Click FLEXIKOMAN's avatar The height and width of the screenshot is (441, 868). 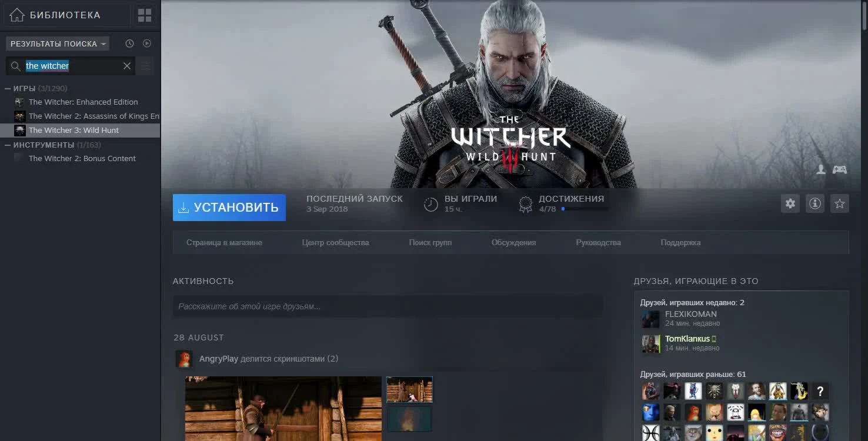pyautogui.click(x=650, y=319)
